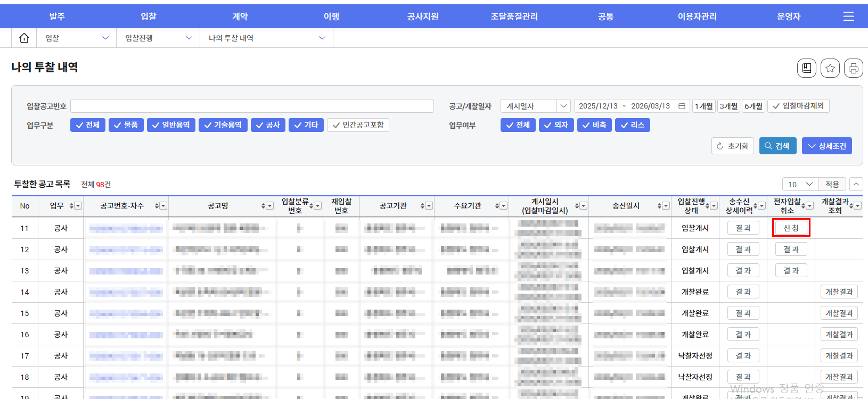Image resolution: width=868 pixels, height=399 pixels.
Task: Toggle the 공사 checkbox in 업무구분
Action: (268, 125)
